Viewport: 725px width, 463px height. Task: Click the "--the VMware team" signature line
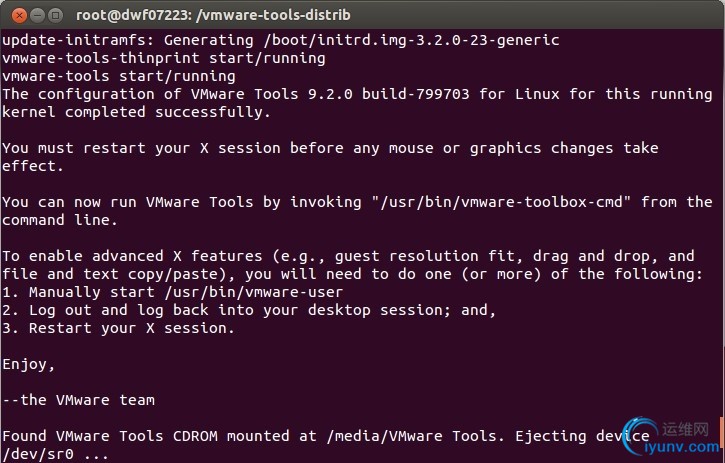(79, 400)
